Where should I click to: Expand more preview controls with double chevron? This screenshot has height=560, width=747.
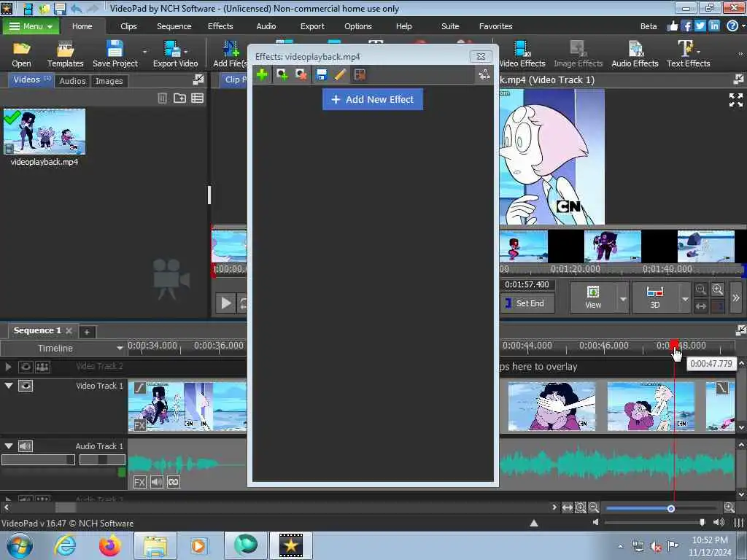(736, 297)
